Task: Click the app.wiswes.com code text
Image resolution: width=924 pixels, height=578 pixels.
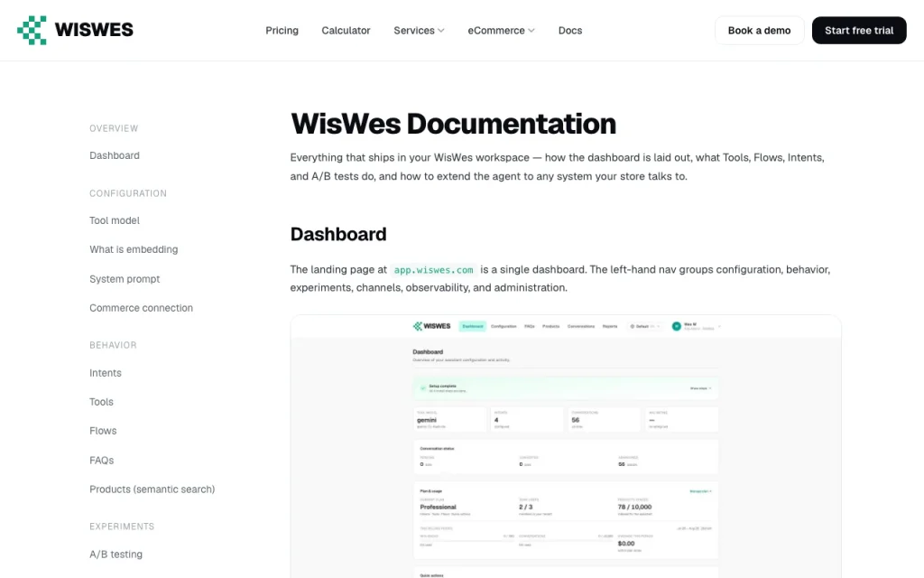Action: (434, 269)
